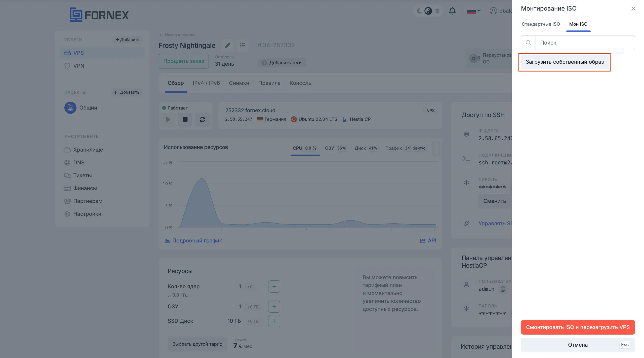Open the IPv4 / IPv6 tab

tap(206, 83)
